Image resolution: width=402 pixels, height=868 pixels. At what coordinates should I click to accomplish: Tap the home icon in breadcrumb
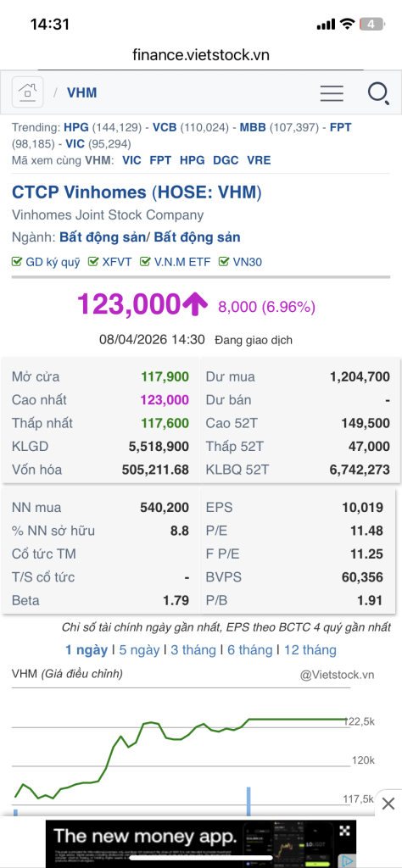click(27, 92)
